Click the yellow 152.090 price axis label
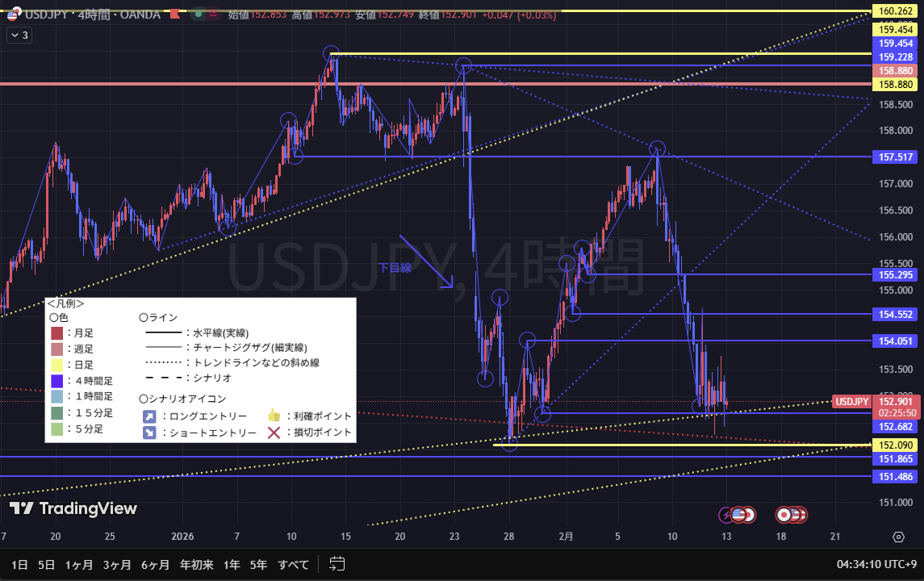The height and width of the screenshot is (581, 924). pyautogui.click(x=897, y=445)
